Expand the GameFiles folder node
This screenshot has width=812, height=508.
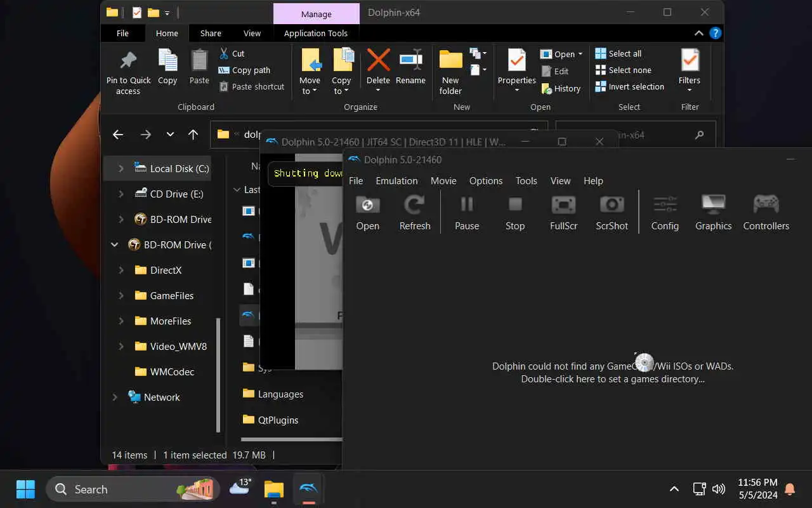point(121,295)
